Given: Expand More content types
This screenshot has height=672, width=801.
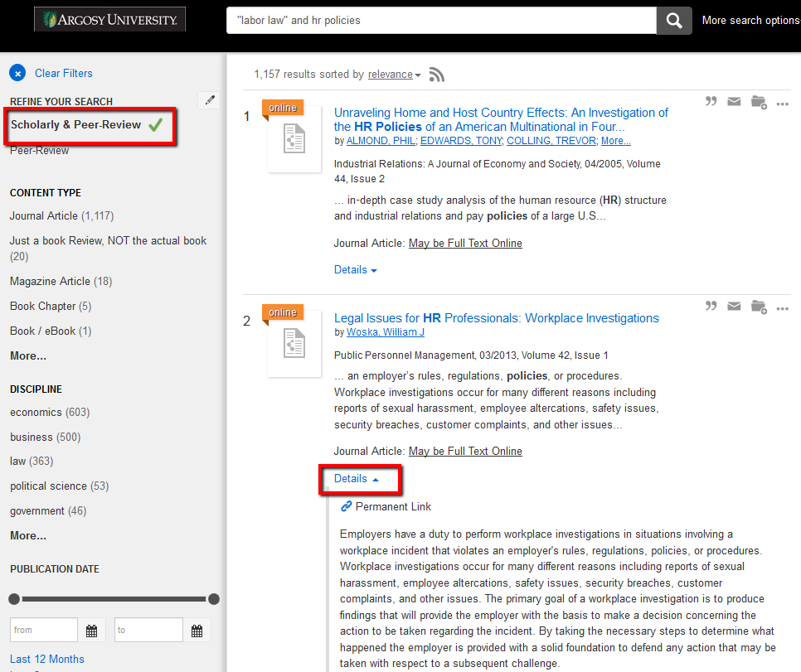Looking at the screenshot, I should [x=28, y=356].
